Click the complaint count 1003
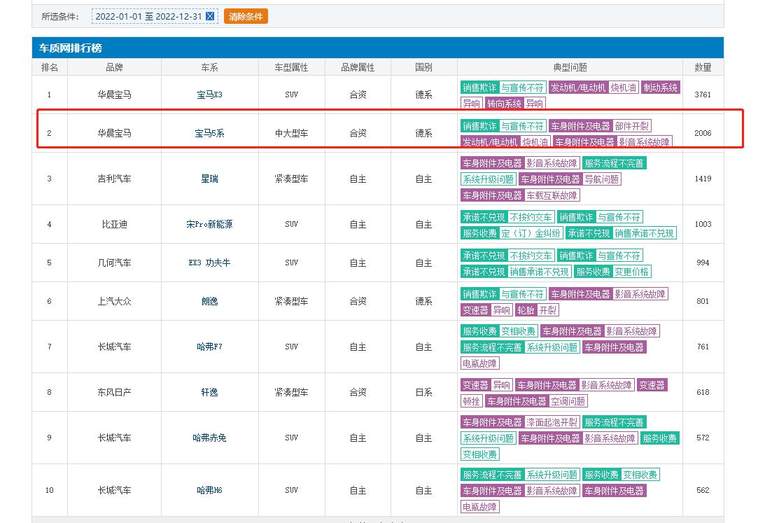This screenshot has height=523, width=772. pos(703,224)
